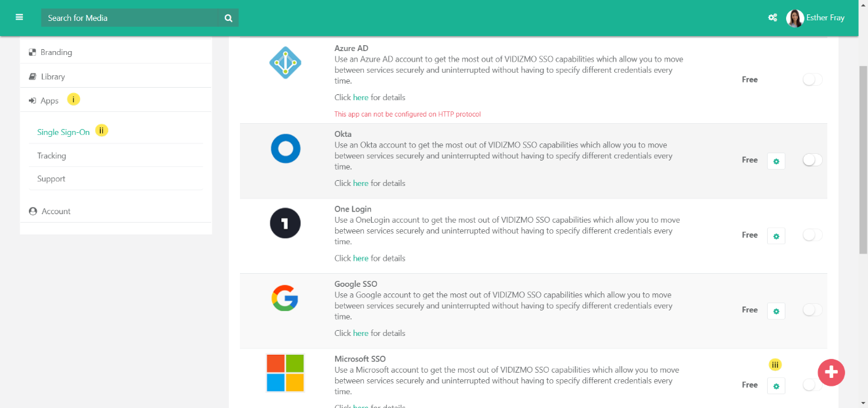The height and width of the screenshot is (408, 868).
Task: Turn on the Okta SSO toggle
Action: tap(812, 160)
